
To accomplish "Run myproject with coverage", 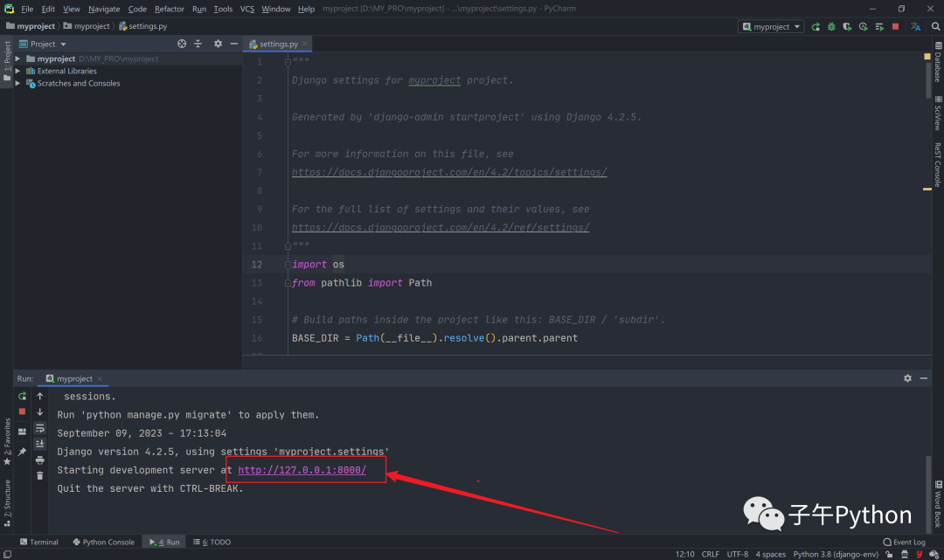I will (847, 26).
